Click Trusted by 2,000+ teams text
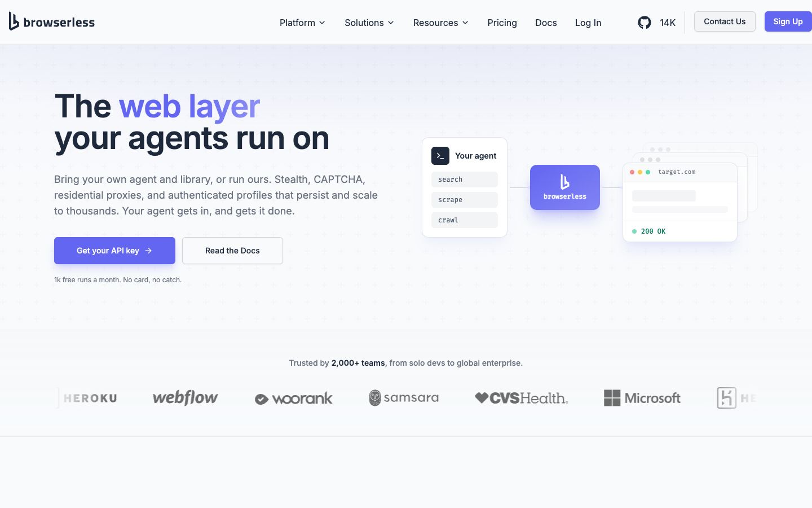Screen dimensions: 812x508 [406, 363]
